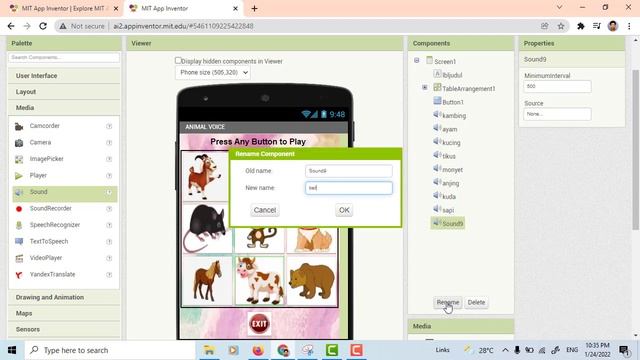640x360 pixels.
Task: Click the Rename button under Components
Action: click(x=448, y=302)
